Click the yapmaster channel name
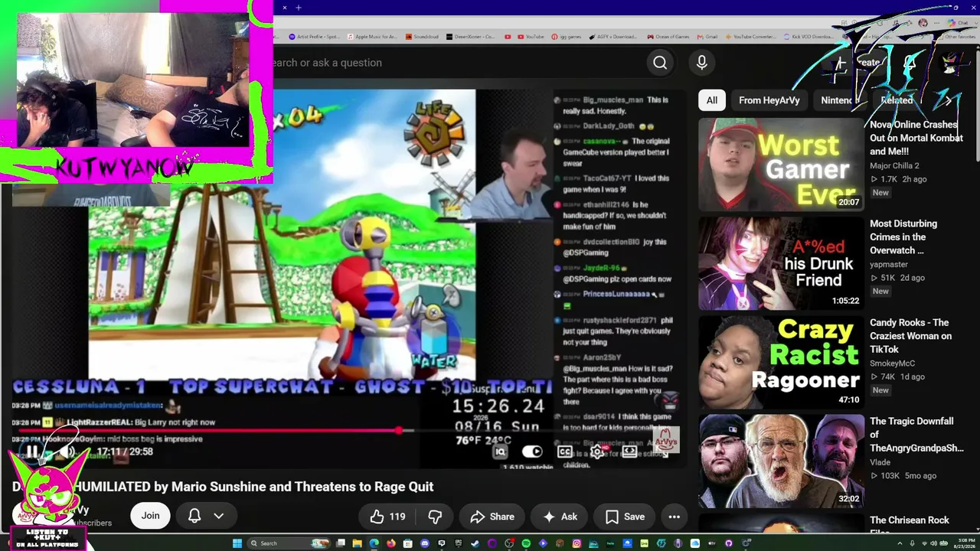Screen dimensions: 980x551 tap(888, 264)
